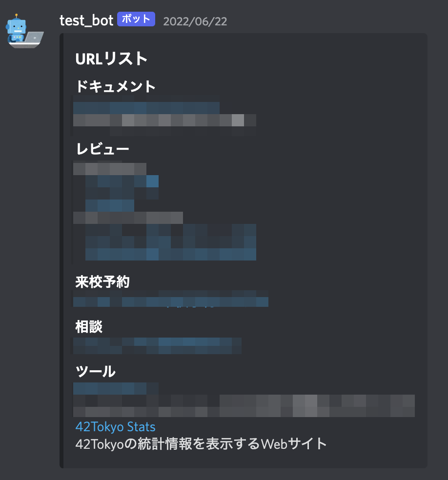Click the 2022/06/22 message timestamp

point(195,21)
